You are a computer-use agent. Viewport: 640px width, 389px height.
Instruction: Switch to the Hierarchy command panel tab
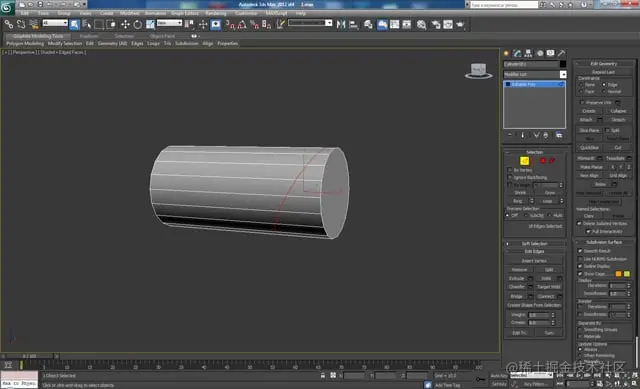529,53
